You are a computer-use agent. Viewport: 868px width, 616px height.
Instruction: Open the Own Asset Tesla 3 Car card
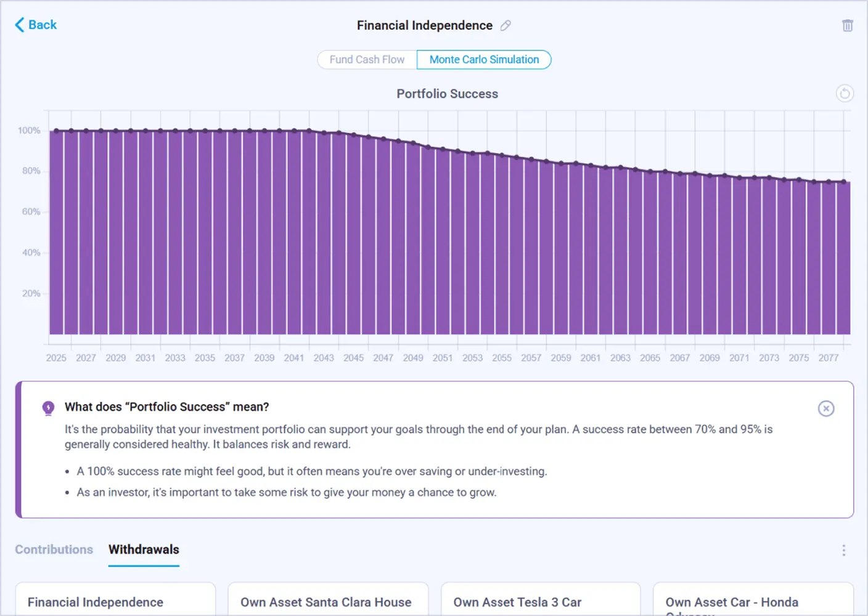pos(541,599)
